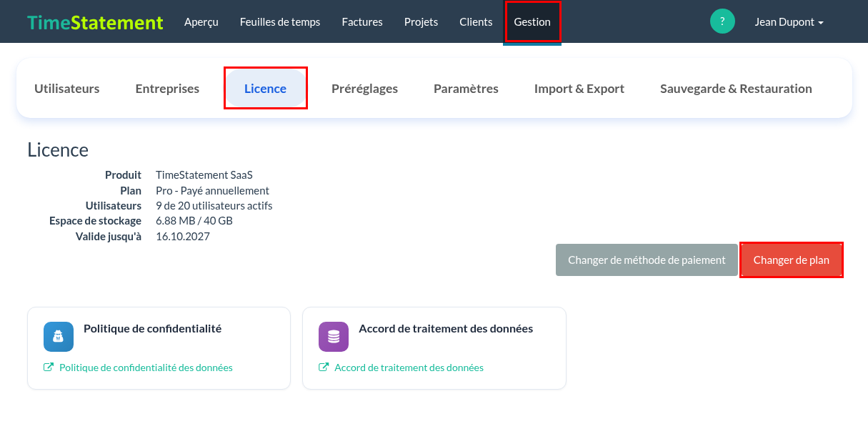Open Sauvegarde & Restauration tab
The width and height of the screenshot is (868, 424).
coord(736,89)
